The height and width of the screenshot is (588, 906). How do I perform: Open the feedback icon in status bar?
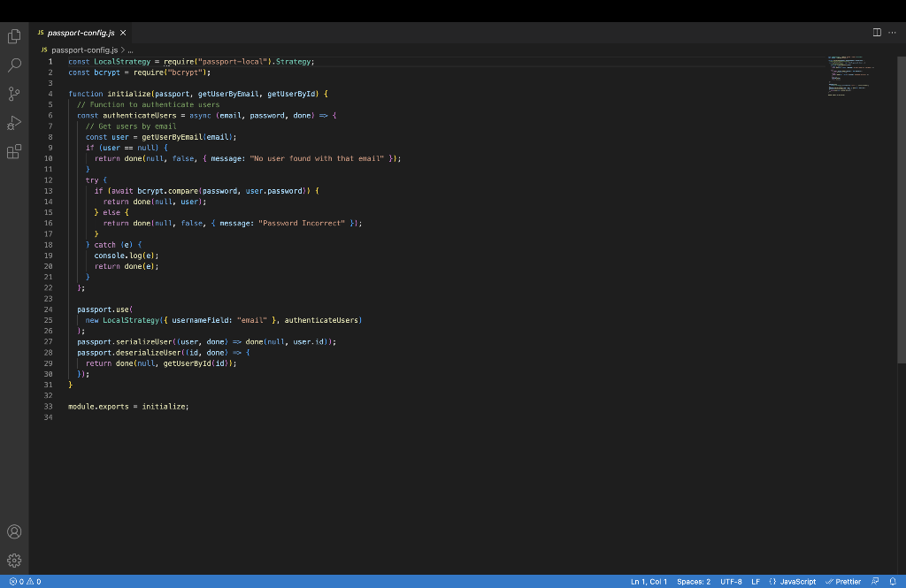[x=875, y=582]
